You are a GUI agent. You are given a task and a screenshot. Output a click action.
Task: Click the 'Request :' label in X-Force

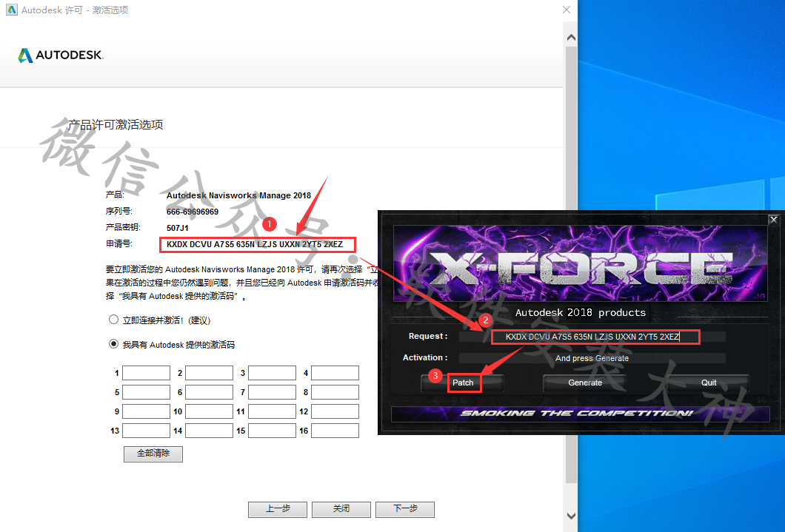coord(428,336)
